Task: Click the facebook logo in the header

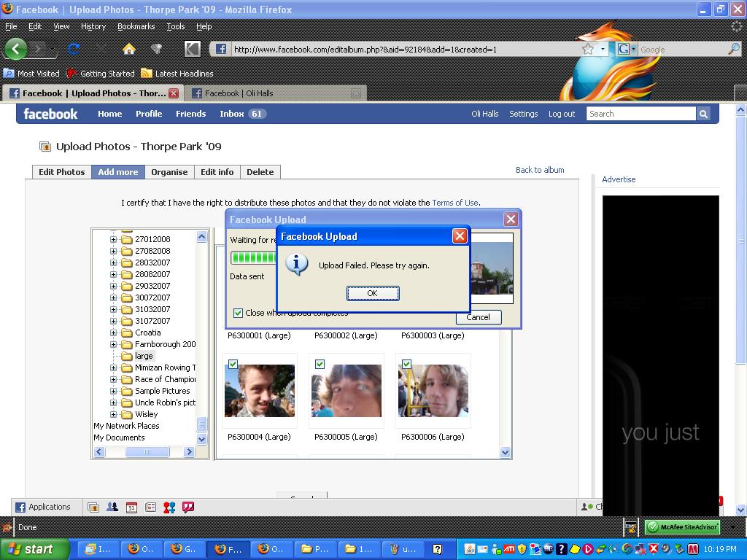Action: [x=50, y=114]
